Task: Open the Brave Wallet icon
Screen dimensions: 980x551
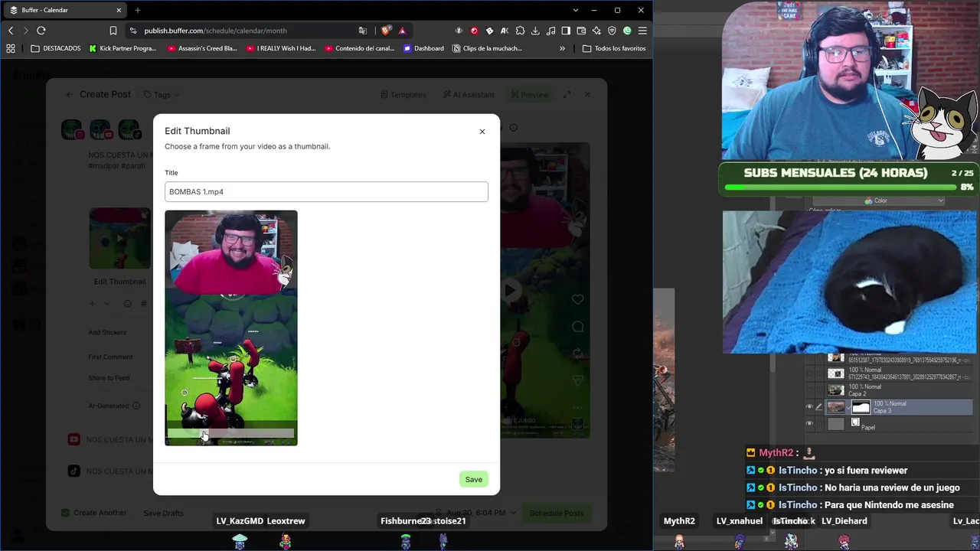Action: pyautogui.click(x=581, y=31)
